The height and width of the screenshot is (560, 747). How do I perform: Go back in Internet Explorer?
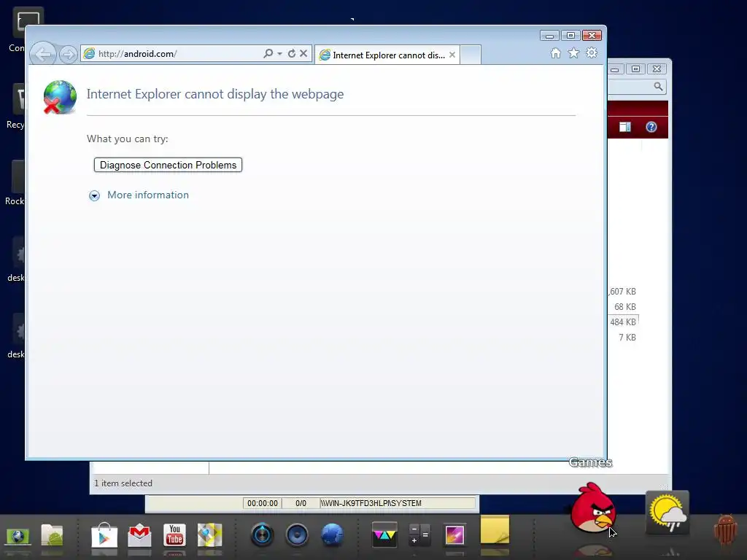click(x=43, y=54)
